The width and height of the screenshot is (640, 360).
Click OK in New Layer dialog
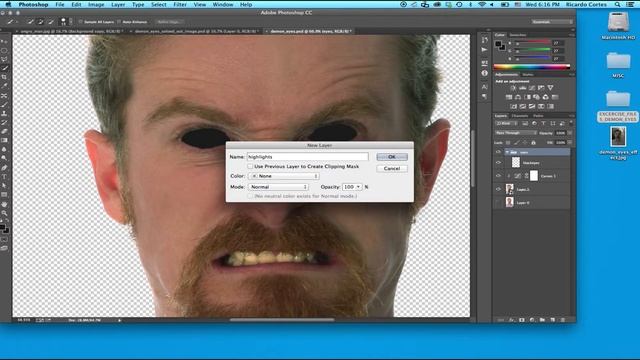(392, 157)
